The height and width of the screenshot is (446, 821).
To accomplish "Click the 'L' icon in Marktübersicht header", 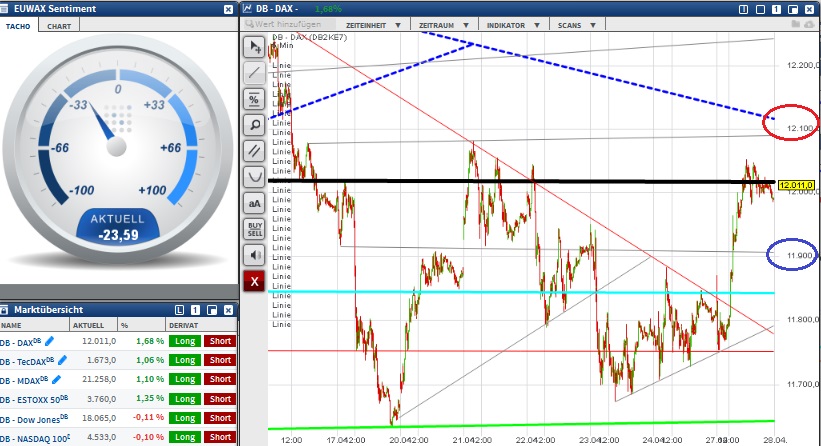I will [179, 310].
